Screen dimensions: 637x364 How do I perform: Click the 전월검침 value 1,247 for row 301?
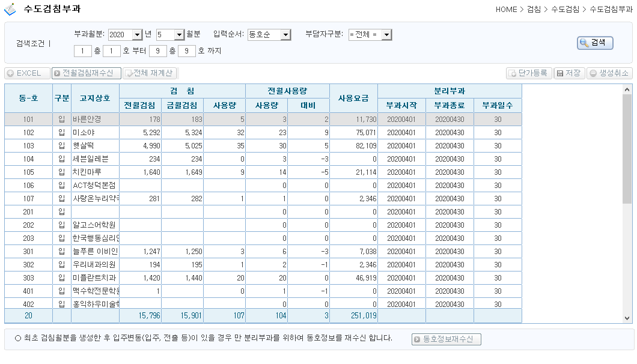pyautogui.click(x=140, y=252)
